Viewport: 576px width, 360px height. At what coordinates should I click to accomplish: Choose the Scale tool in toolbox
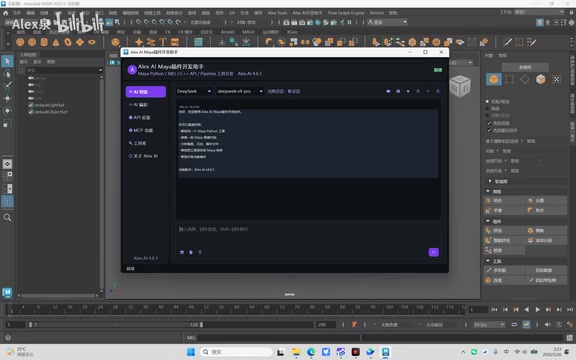coord(7,123)
